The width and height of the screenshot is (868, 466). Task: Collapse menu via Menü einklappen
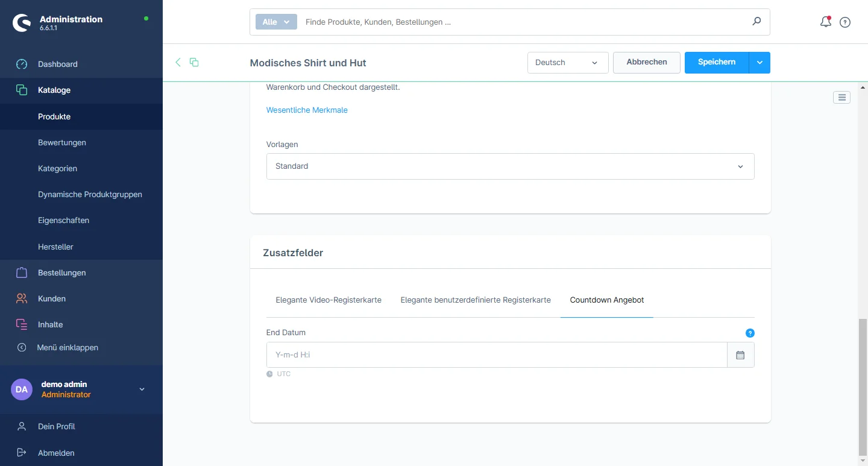pos(68,347)
